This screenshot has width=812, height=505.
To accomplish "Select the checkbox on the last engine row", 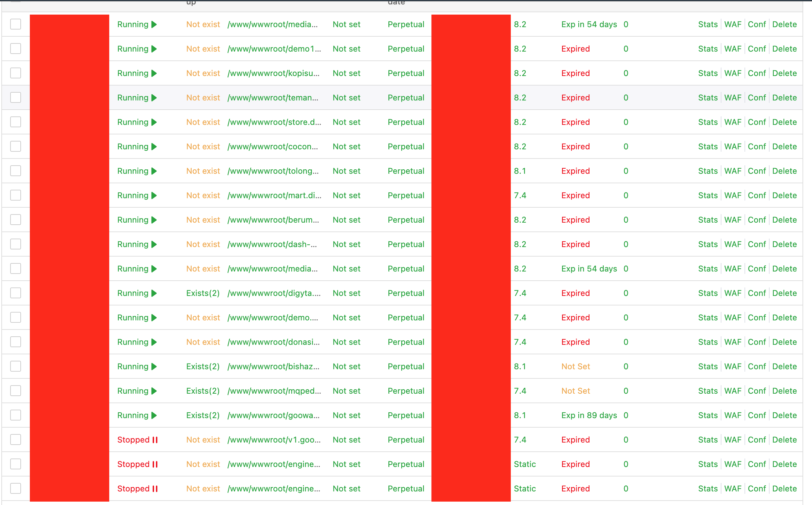I will 16,488.
